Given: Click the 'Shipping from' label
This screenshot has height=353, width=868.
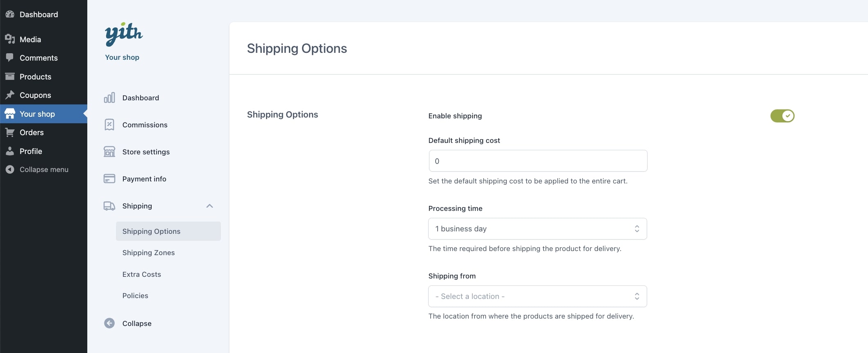Looking at the screenshot, I should 452,276.
